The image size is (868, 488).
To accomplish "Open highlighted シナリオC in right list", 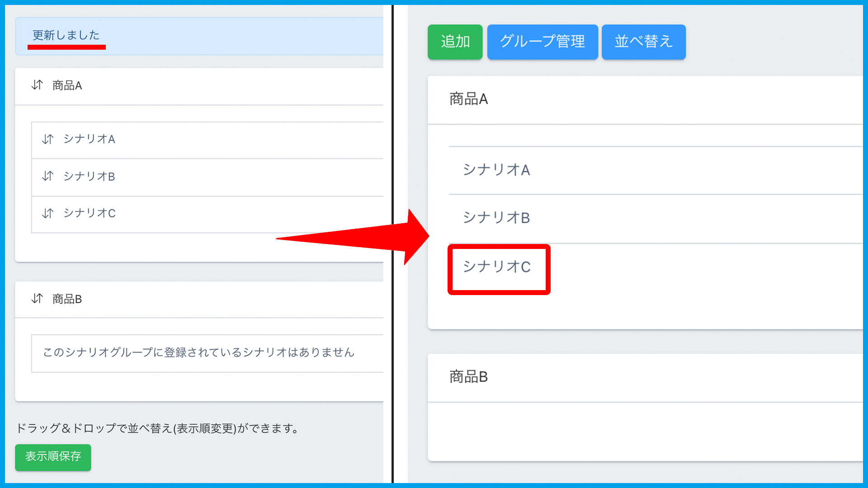I will click(497, 267).
